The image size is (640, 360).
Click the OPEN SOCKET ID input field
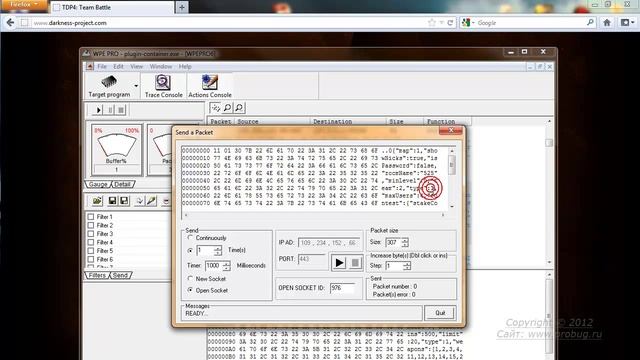point(342,288)
